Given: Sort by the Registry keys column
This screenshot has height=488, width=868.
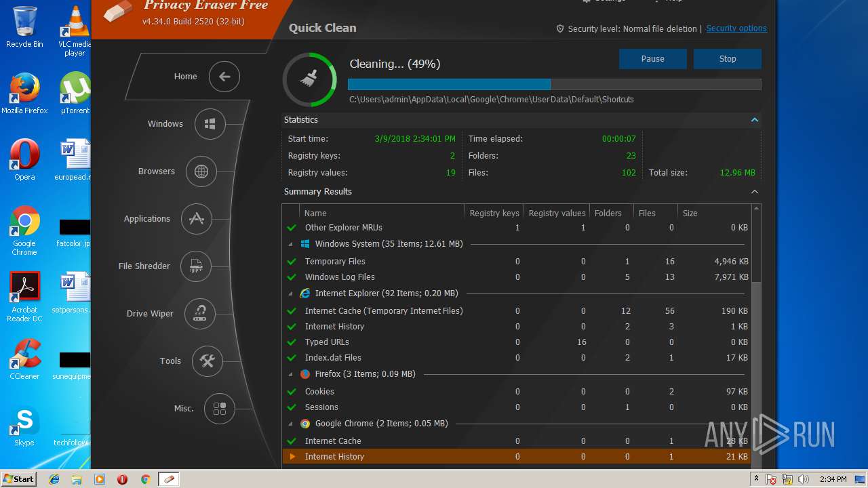Looking at the screenshot, I should point(494,213).
